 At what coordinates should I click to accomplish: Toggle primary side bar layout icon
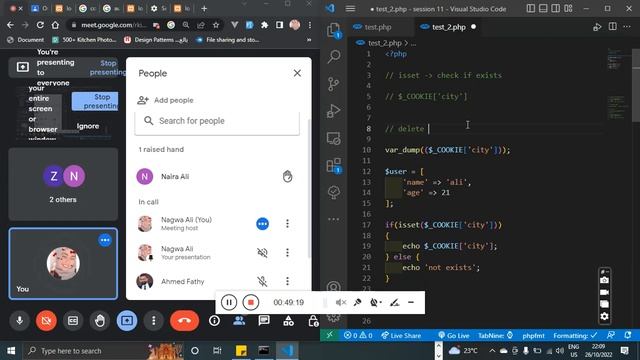click(x=531, y=8)
